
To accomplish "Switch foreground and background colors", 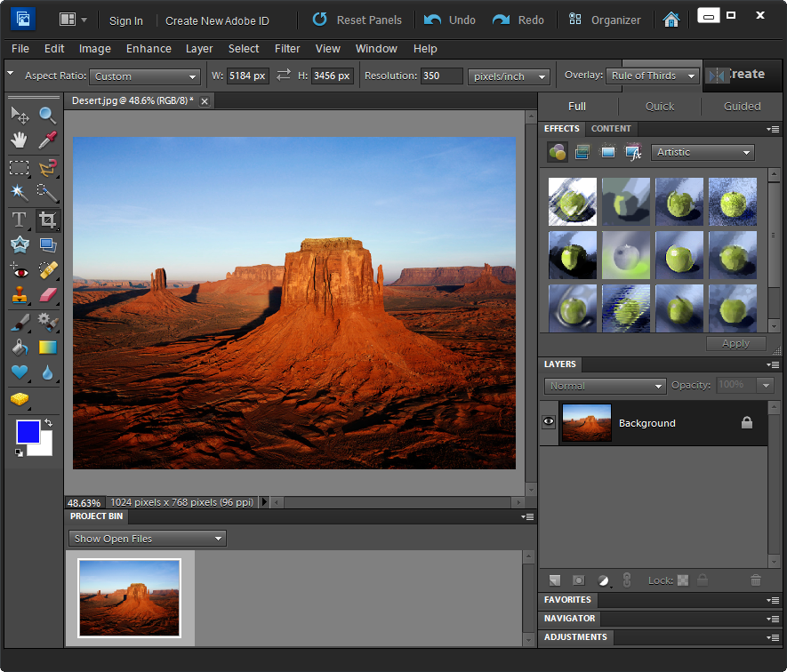I will (48, 423).
